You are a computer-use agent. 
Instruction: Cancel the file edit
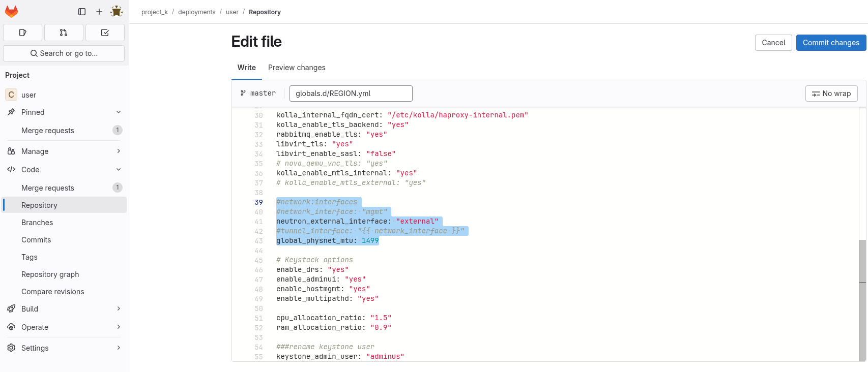[773, 43]
